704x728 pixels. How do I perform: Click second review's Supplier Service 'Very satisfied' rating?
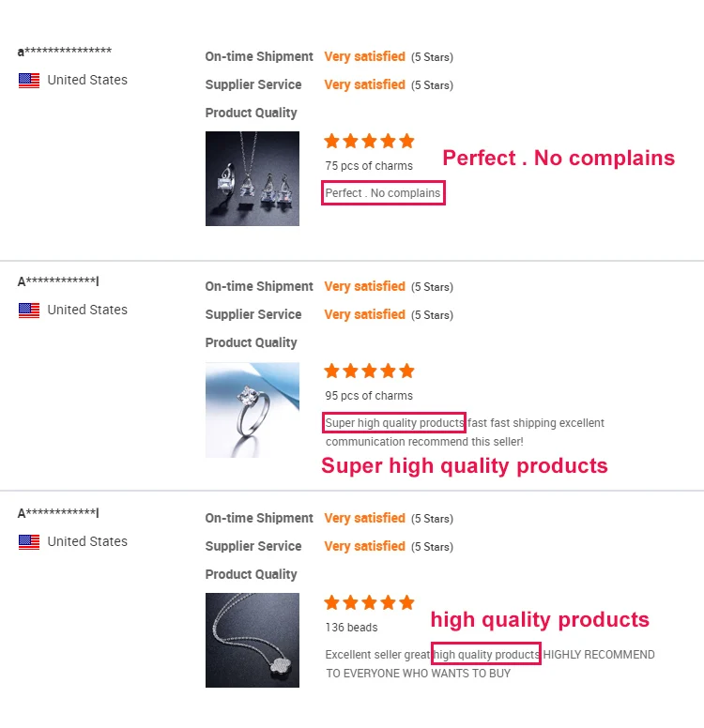coord(364,315)
